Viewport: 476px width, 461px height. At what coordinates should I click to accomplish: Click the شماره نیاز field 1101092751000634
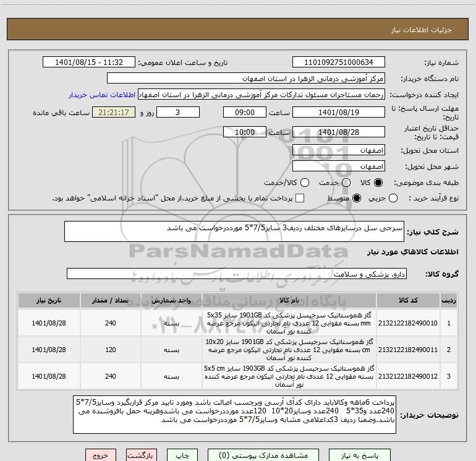(x=339, y=62)
